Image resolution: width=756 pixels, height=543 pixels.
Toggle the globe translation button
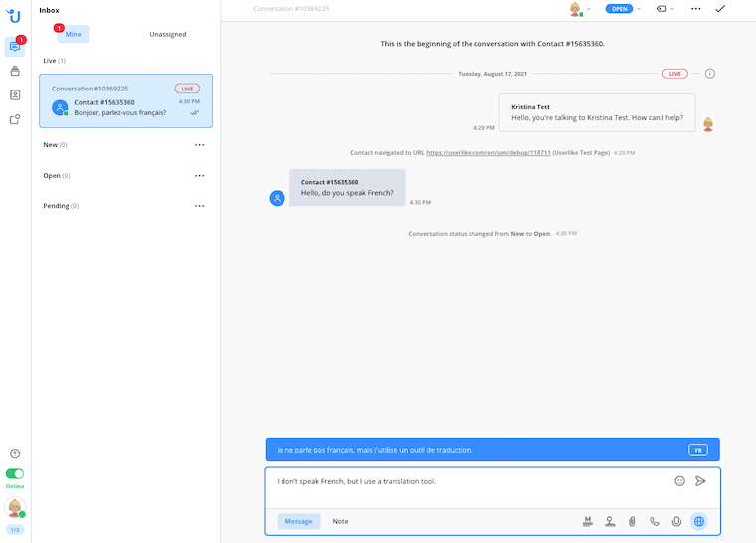point(699,521)
